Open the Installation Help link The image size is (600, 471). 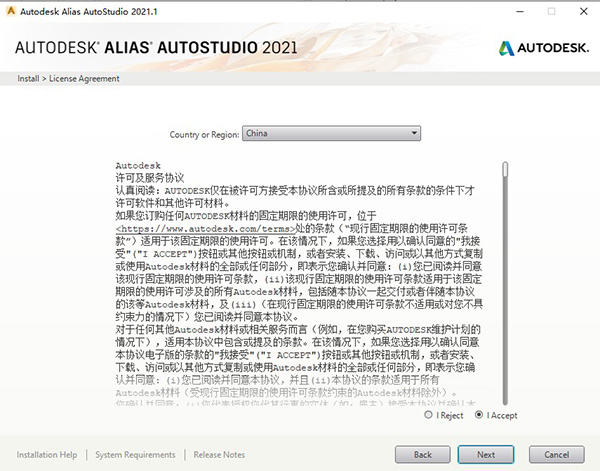[47, 454]
